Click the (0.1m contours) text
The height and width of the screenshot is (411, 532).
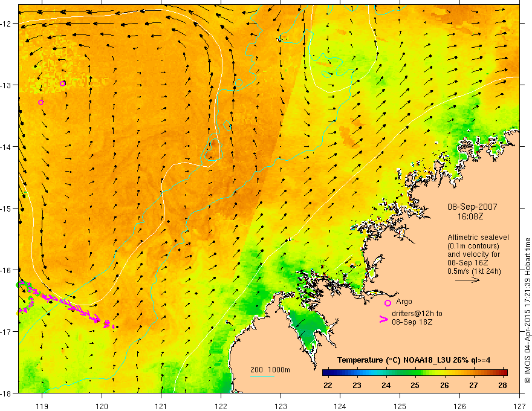pyautogui.click(x=473, y=246)
